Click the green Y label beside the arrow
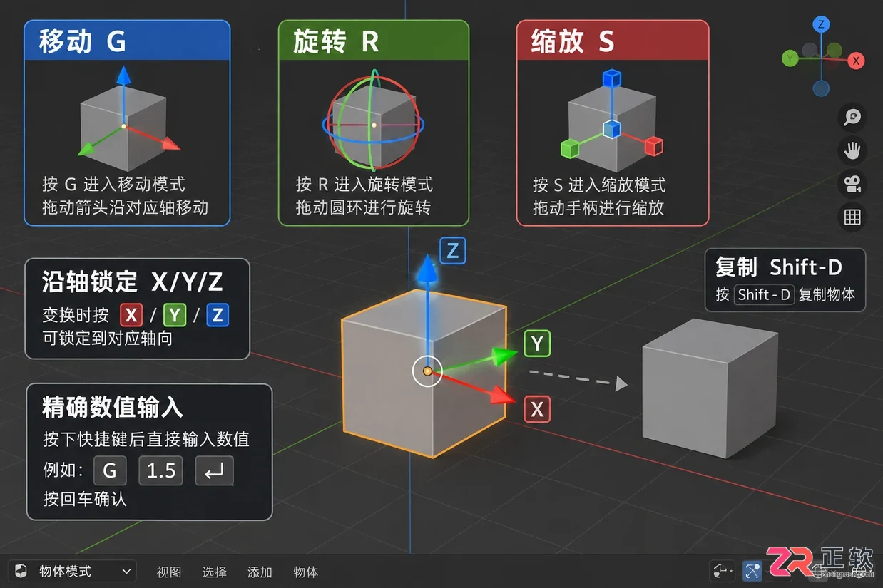 [x=537, y=344]
